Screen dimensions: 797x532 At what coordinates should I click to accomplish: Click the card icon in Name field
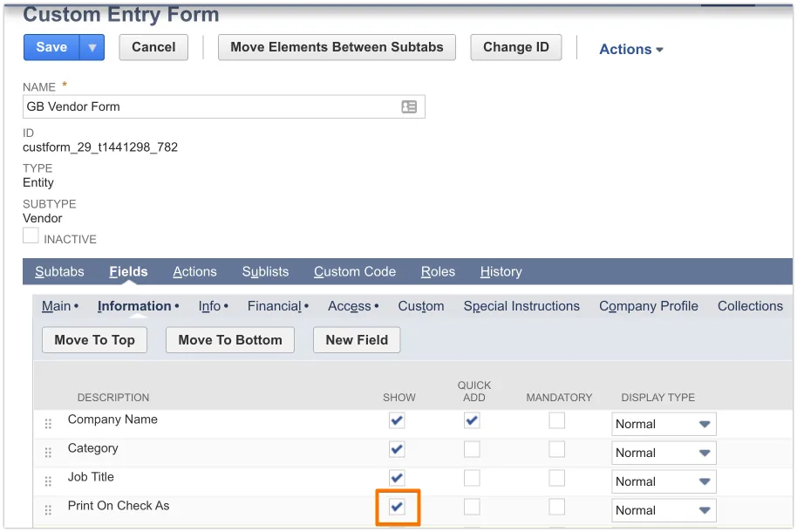point(408,106)
